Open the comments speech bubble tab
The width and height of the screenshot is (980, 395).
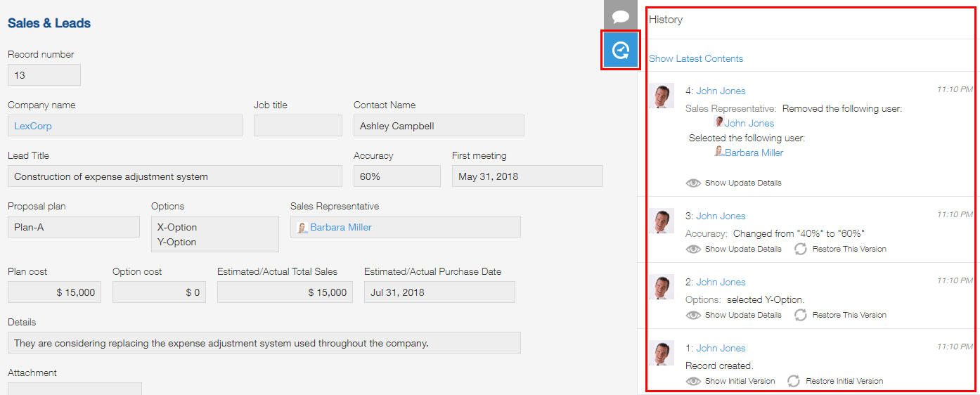click(x=620, y=15)
